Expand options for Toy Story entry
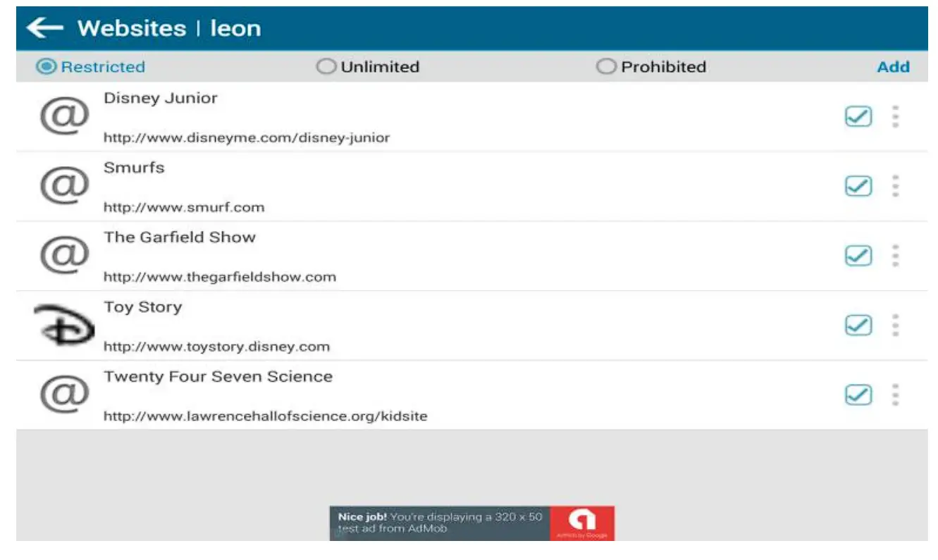The height and width of the screenshot is (560, 938). click(x=895, y=325)
